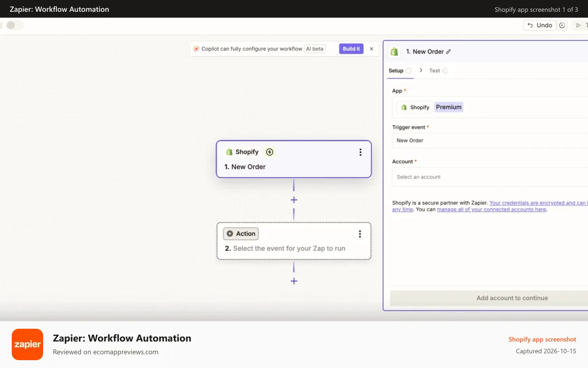Viewport: 588px width, 368px height.
Task: Click pencil icon to rename New Order step
Action: [448, 52]
